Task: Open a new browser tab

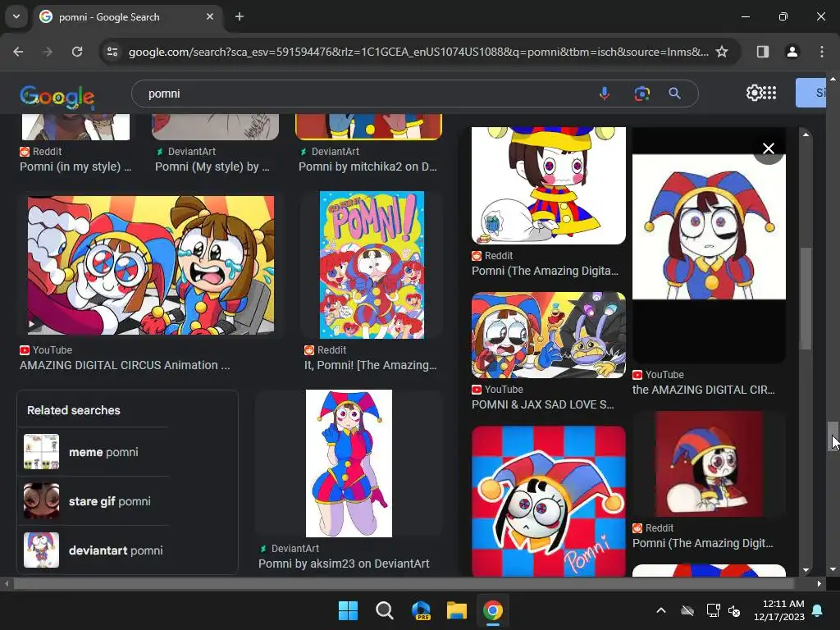Action: tap(240, 16)
